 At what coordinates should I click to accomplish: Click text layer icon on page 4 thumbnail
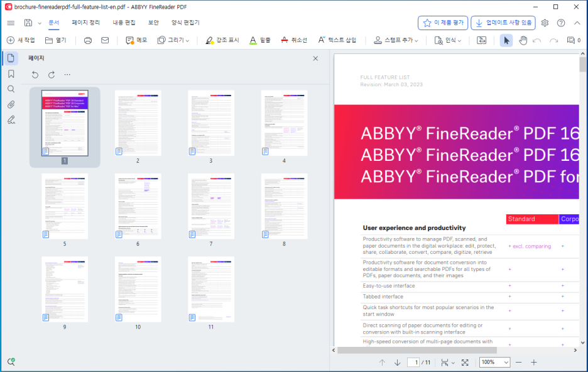pyautogui.click(x=265, y=151)
